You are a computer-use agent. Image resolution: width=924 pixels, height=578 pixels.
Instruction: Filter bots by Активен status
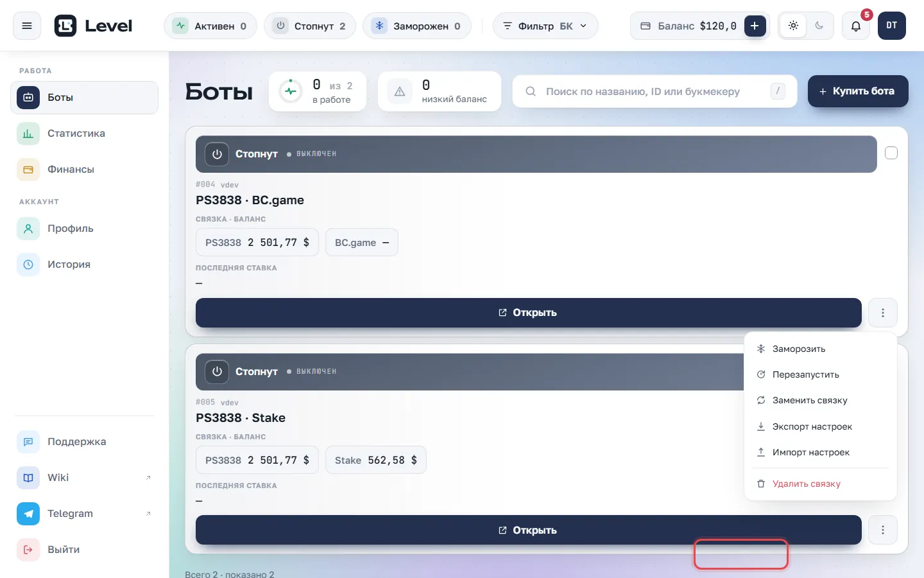[x=210, y=26]
